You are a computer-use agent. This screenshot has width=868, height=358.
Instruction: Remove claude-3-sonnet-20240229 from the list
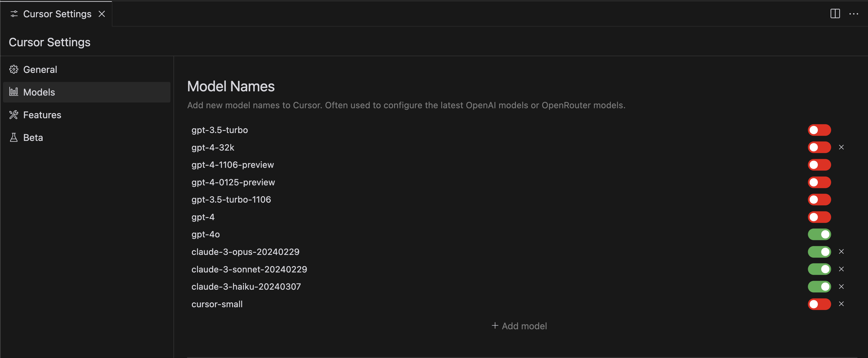coord(841,269)
